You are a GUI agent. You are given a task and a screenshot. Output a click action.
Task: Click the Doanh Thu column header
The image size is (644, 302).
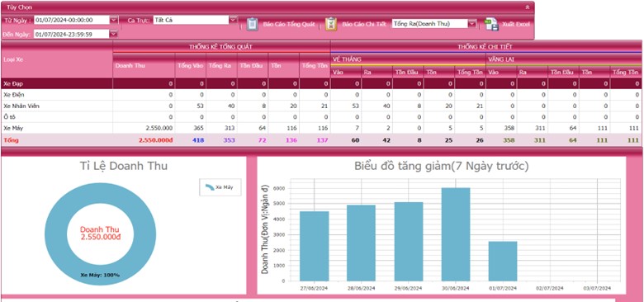coord(144,65)
